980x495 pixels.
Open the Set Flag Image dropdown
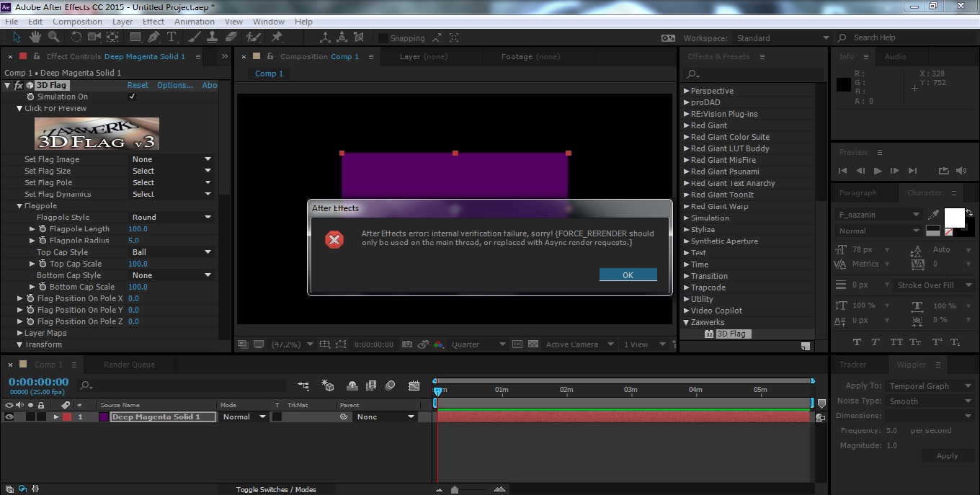(x=171, y=159)
